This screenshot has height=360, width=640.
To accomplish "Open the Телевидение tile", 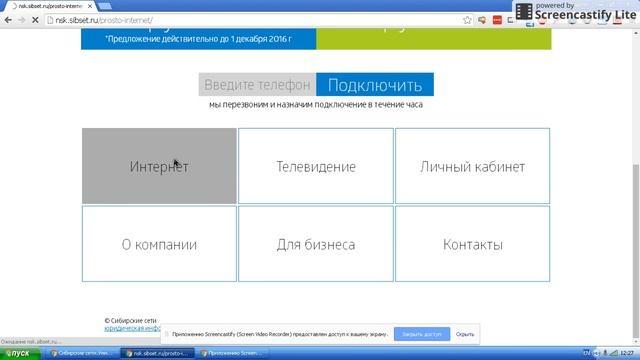I will click(316, 166).
